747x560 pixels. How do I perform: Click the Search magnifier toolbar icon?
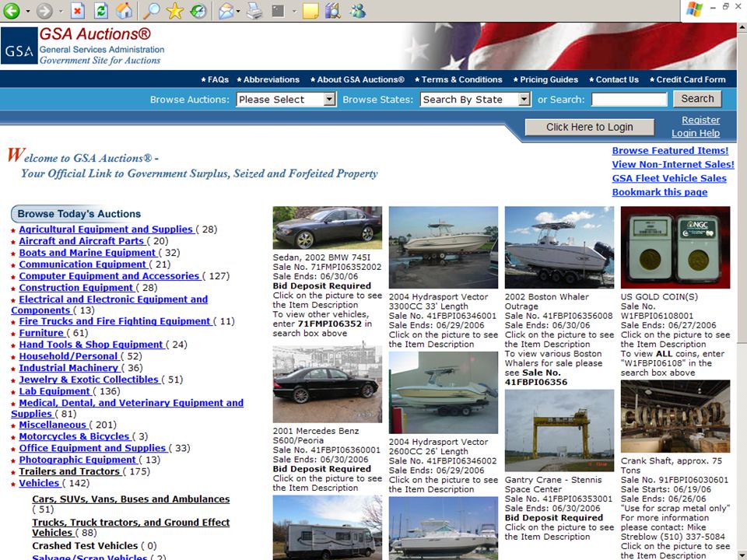tap(152, 10)
